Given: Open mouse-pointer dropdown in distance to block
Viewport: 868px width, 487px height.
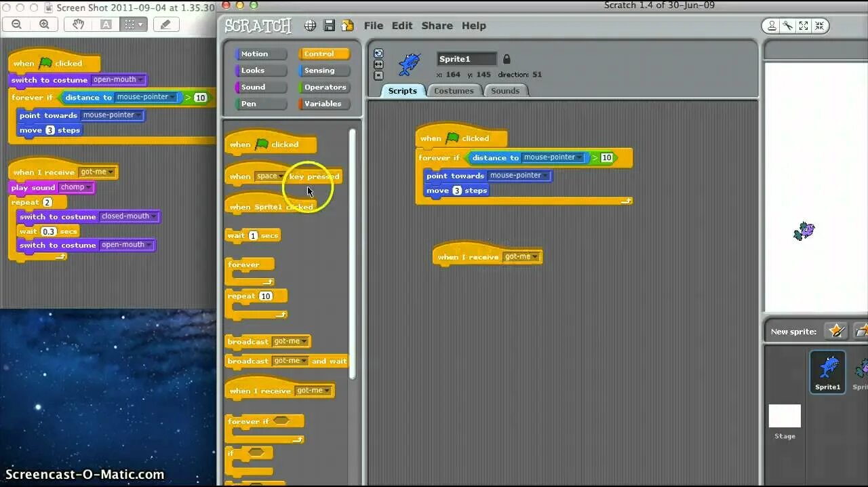Looking at the screenshot, I should coord(579,157).
